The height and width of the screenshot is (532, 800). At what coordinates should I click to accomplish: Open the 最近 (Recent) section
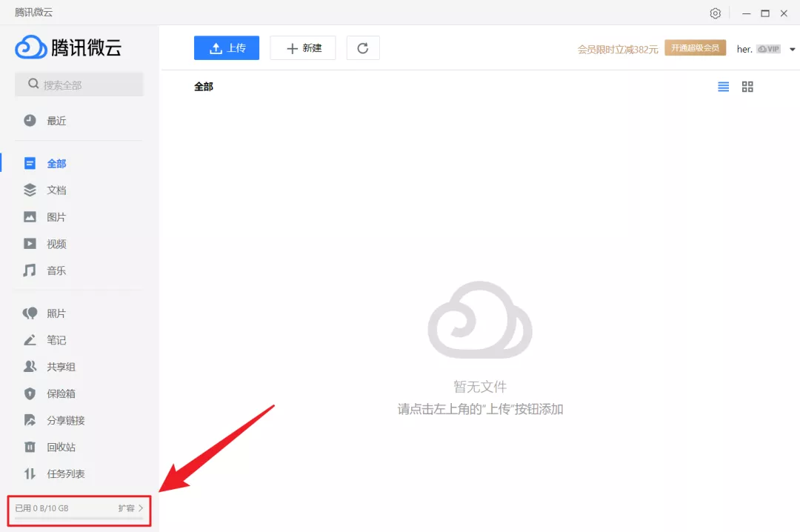pos(58,122)
